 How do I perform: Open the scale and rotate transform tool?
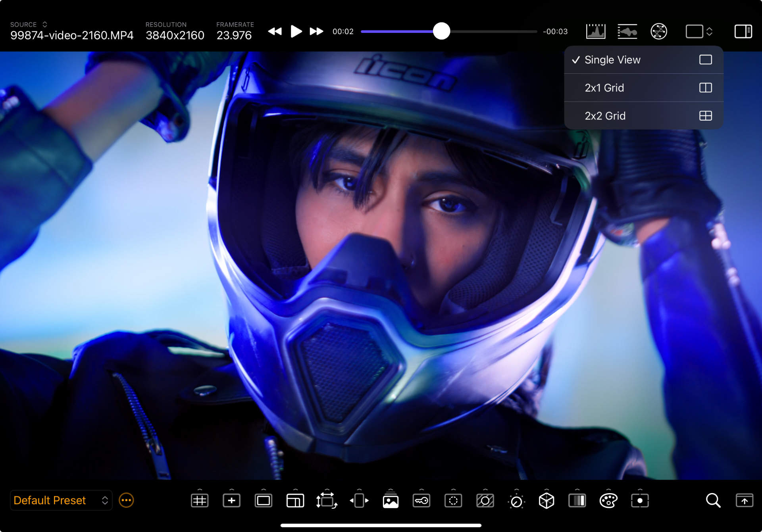point(327,501)
